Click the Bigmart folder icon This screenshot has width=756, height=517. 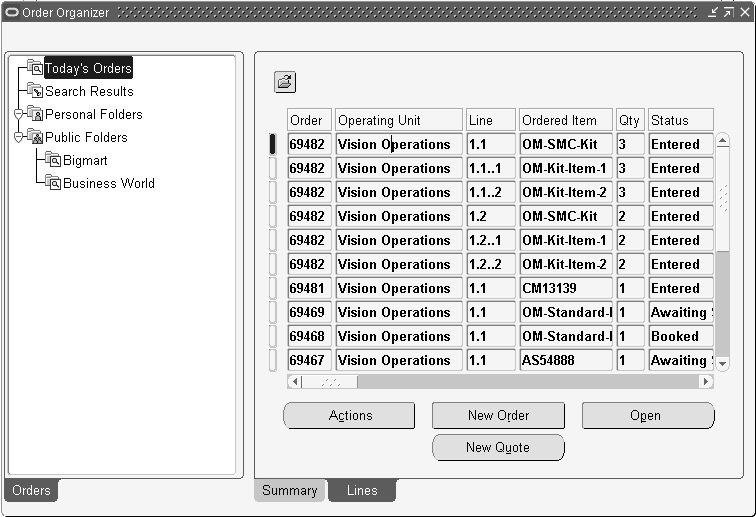click(53, 159)
